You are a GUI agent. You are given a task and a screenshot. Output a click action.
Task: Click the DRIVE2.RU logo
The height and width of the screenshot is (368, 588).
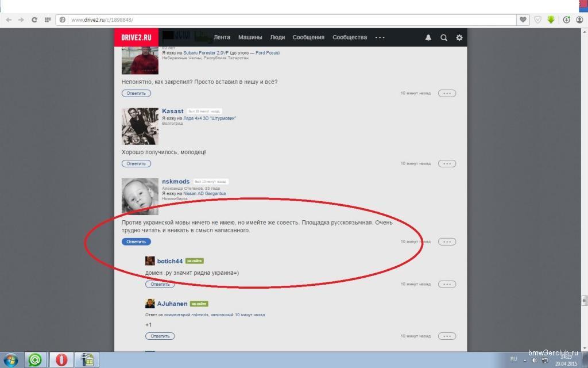[136, 37]
